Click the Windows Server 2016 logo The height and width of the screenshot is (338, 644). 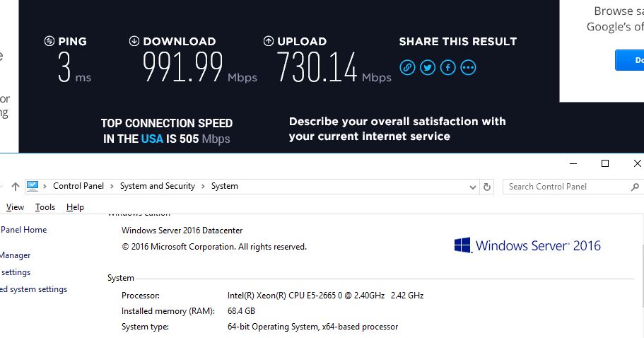527,245
